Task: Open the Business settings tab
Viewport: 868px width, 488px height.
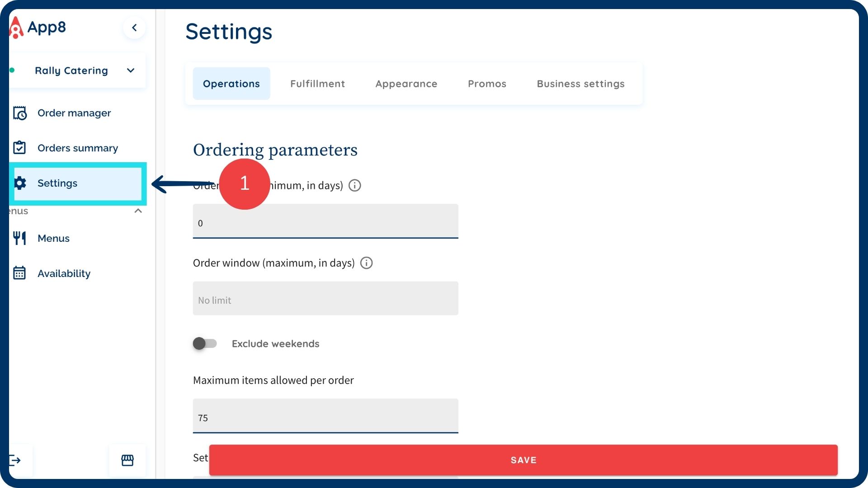Action: tap(580, 84)
